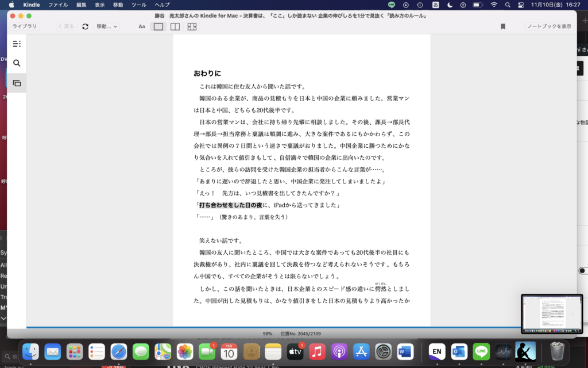
Task: Click the sync refresh icon in toolbar
Action: tap(86, 26)
